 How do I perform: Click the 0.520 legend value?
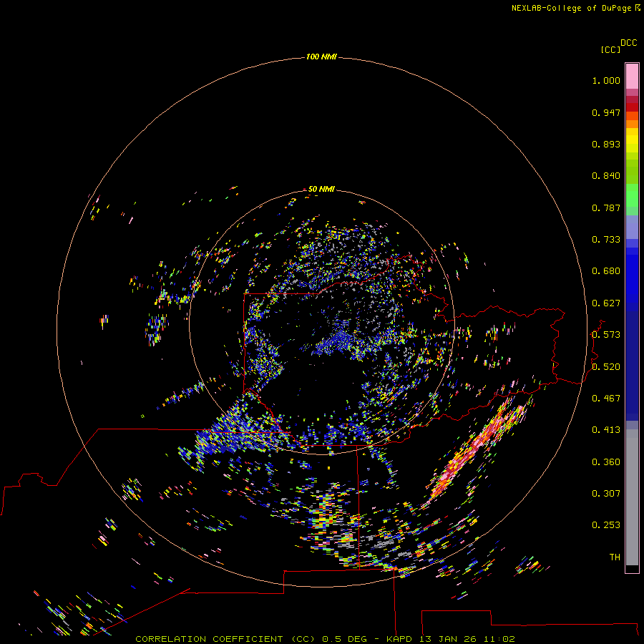606,367
